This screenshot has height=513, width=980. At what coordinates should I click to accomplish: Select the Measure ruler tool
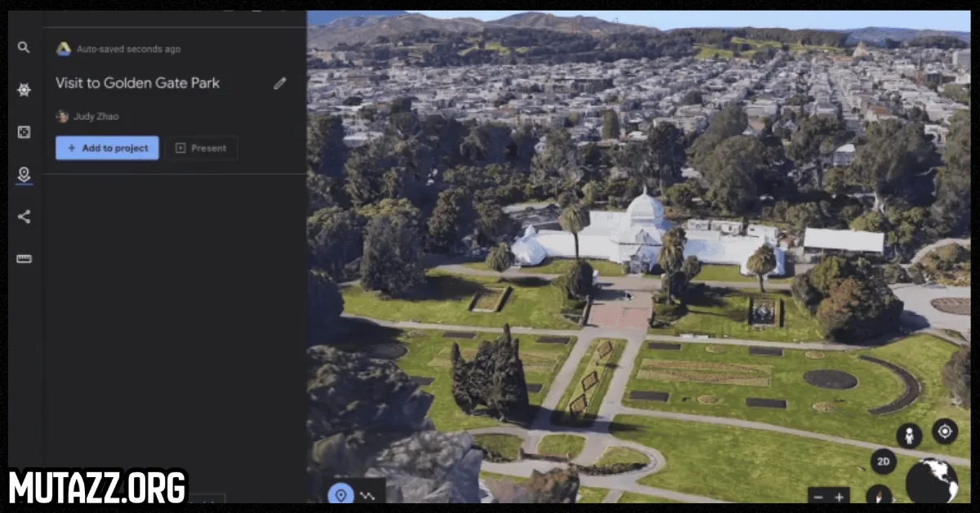coord(24,259)
